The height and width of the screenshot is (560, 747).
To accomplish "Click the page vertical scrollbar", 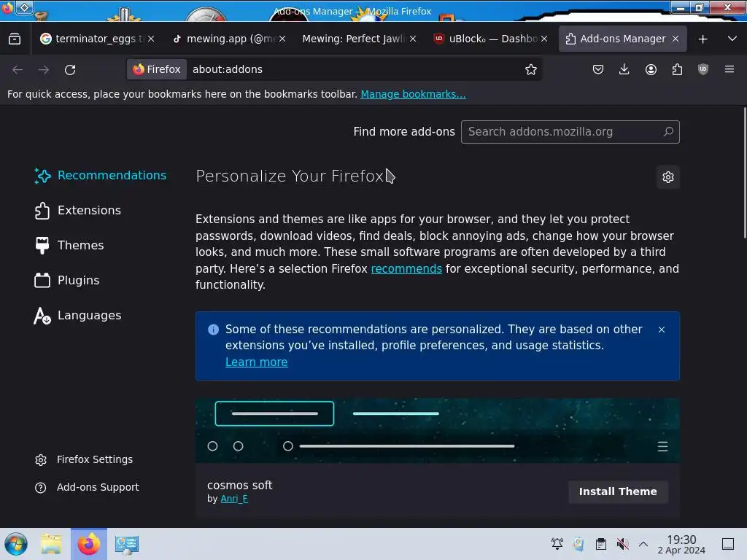I will pos(744,174).
